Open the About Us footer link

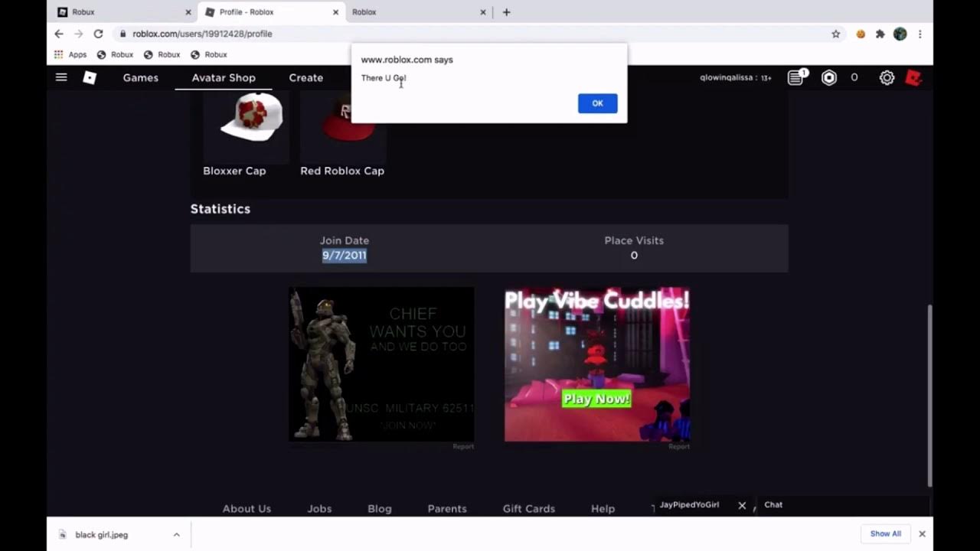coord(247,509)
